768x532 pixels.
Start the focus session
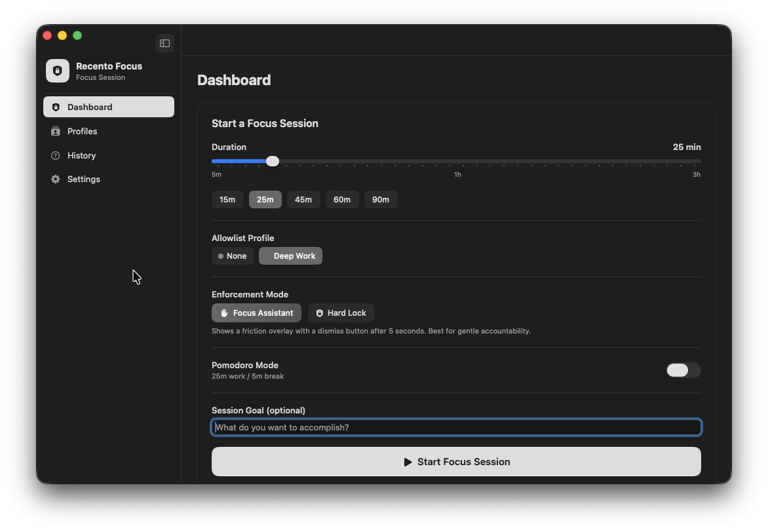click(456, 461)
